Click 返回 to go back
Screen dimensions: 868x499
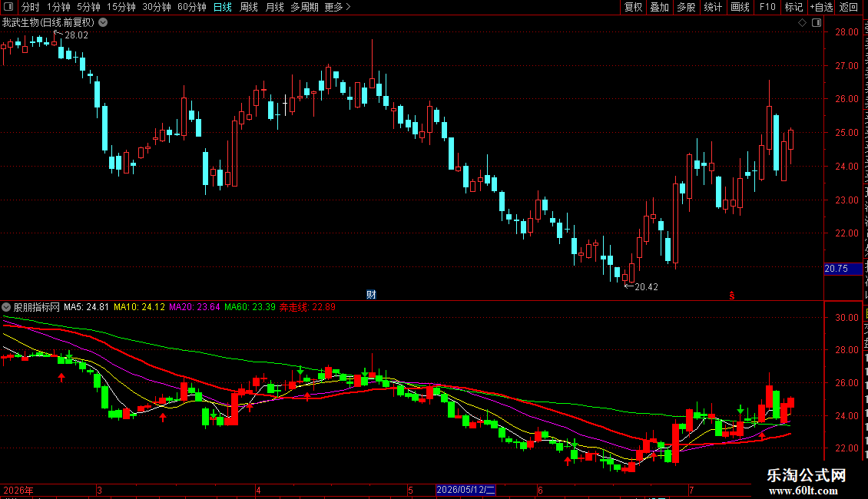(x=848, y=7)
